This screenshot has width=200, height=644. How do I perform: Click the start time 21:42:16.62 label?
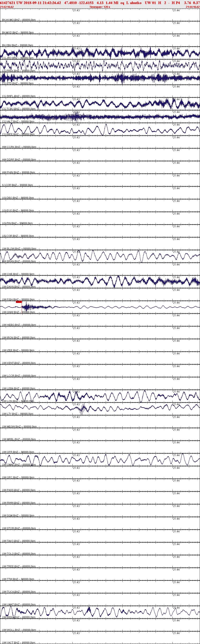[x=7, y=7]
